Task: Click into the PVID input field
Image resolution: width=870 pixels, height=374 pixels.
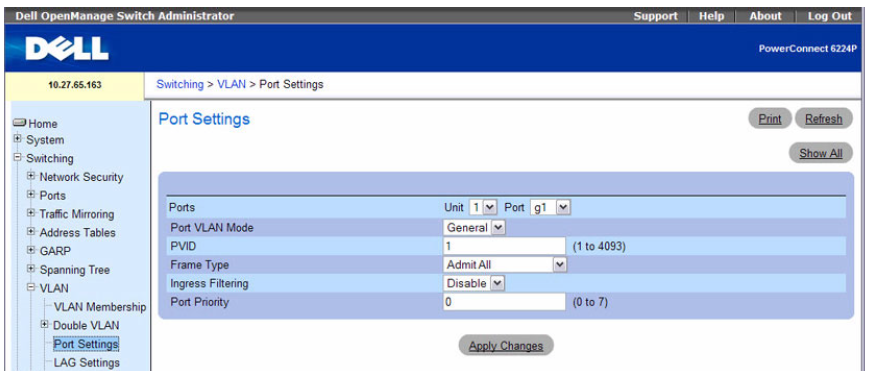Action: tap(504, 246)
